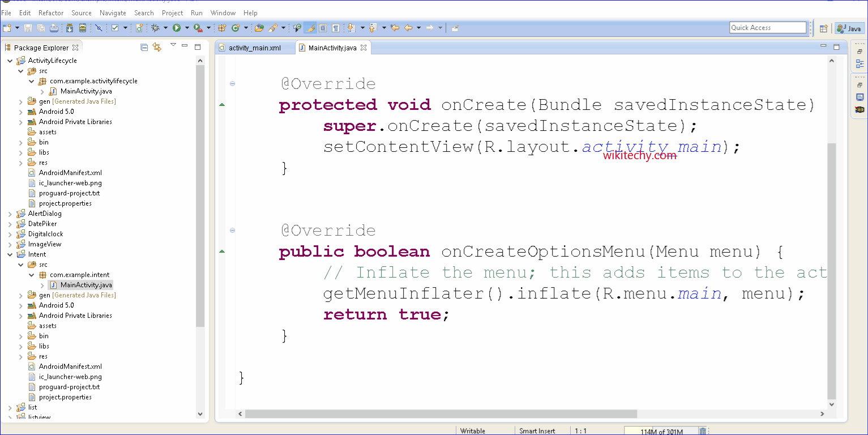Expand the AlertDialog project node

point(10,214)
